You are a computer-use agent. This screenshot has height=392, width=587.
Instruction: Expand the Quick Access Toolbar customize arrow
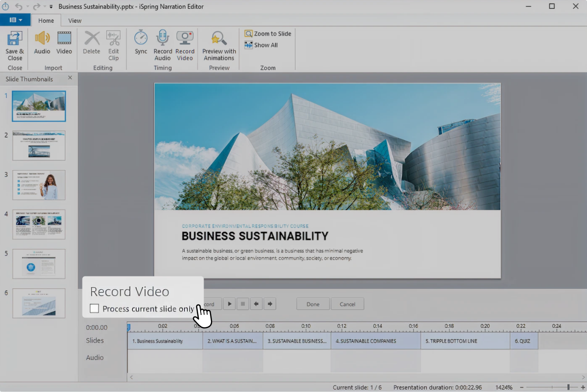(51, 6)
